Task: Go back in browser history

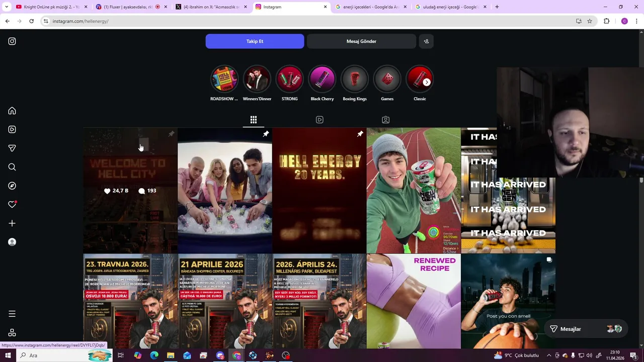Action: 7,21
